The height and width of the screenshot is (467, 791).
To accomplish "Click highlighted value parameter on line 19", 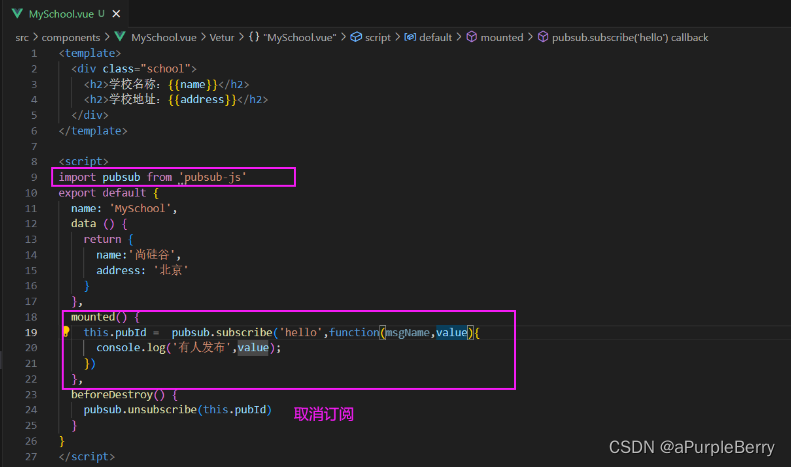I will 451,332.
